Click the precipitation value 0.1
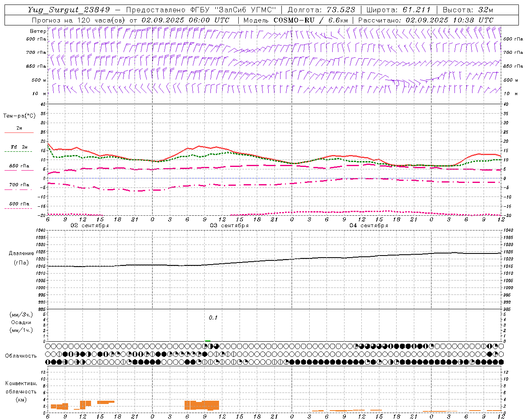The width and height of the screenshot is (525, 420). coord(213,317)
